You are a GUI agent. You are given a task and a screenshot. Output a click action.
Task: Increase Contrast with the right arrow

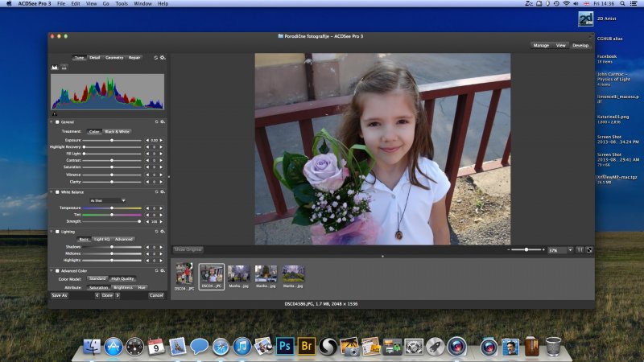click(x=162, y=160)
